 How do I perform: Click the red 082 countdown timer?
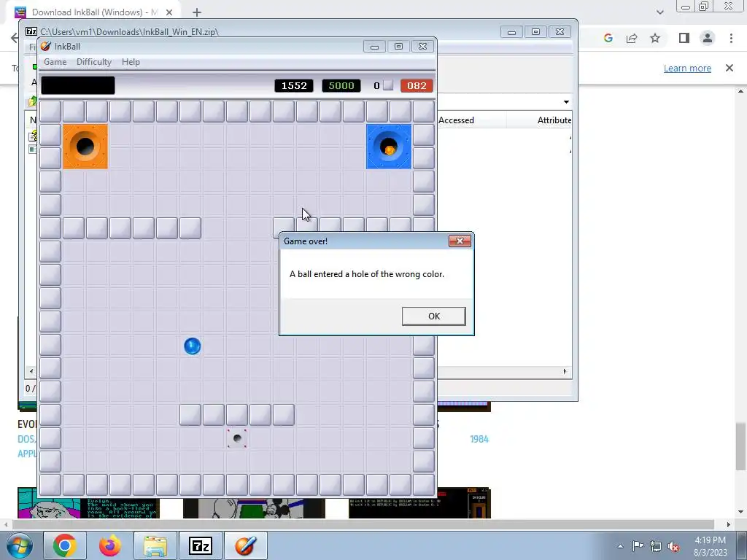coord(417,86)
